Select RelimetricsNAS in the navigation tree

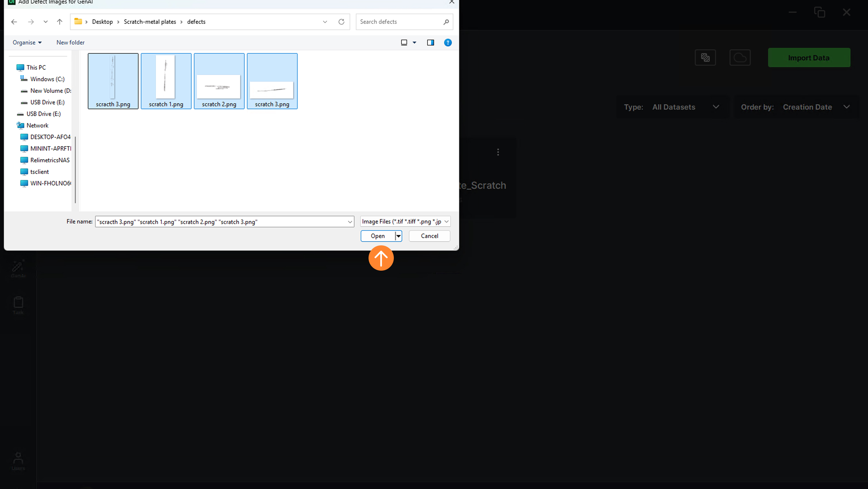click(50, 160)
